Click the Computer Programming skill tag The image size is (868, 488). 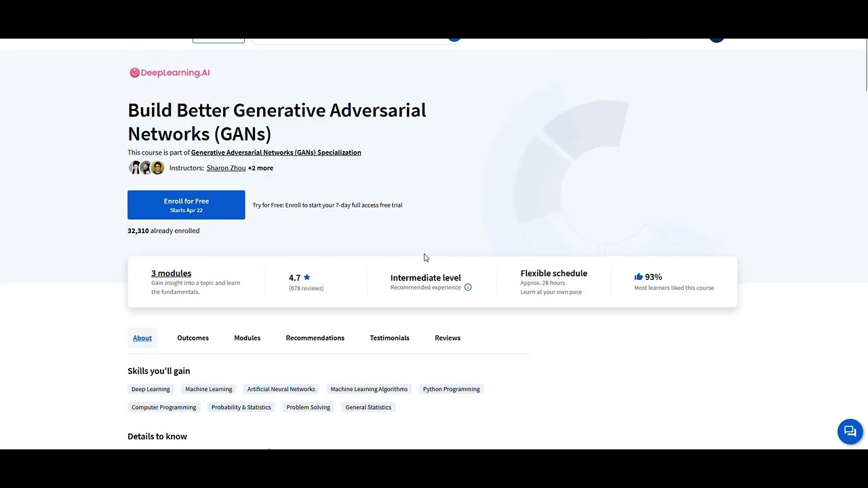tap(163, 407)
